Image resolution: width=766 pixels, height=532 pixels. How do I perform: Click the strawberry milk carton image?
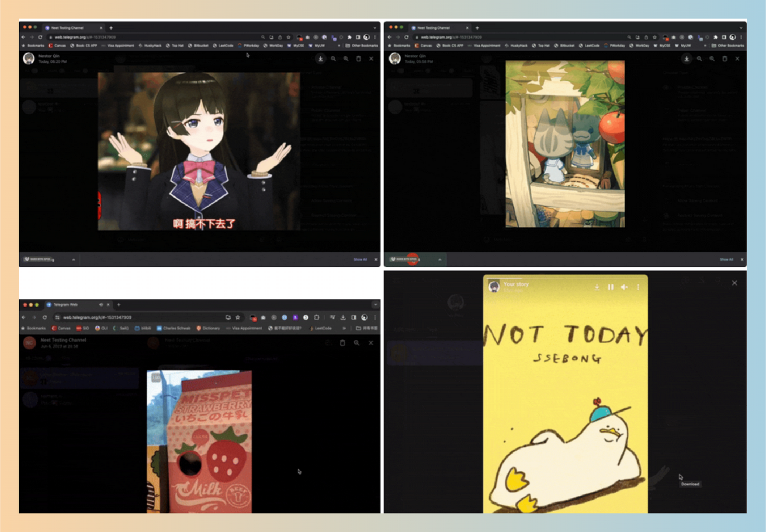click(199, 442)
